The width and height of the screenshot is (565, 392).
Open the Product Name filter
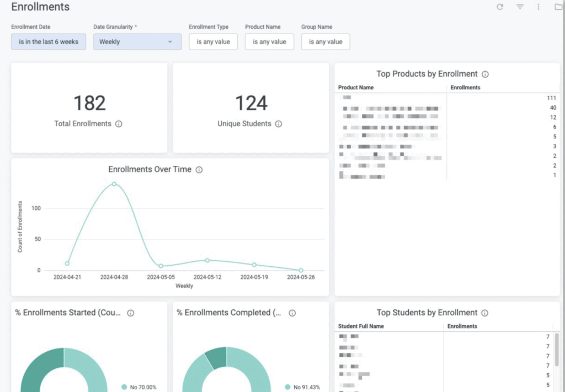(269, 42)
